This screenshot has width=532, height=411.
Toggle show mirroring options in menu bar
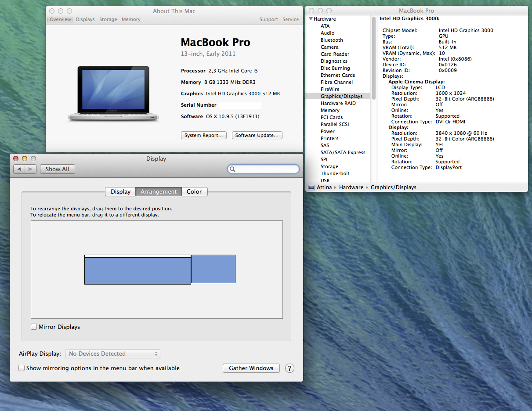(21, 368)
